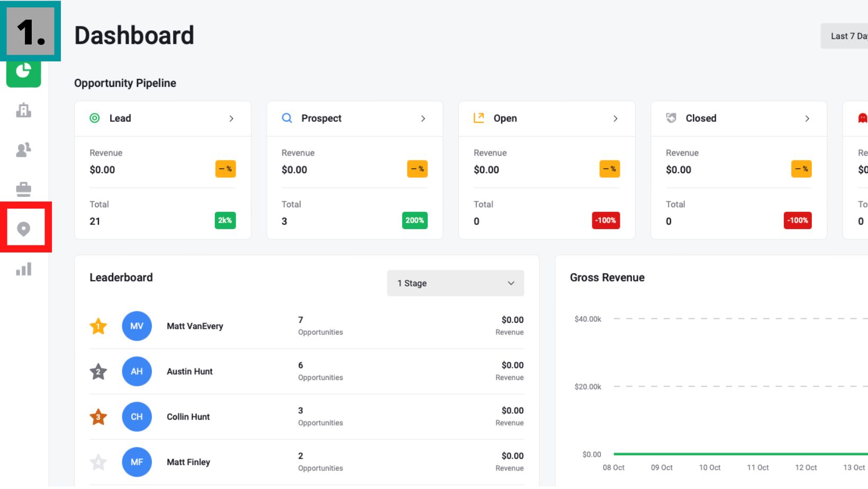Click the 08 Oct date on chart axis
The width and height of the screenshot is (868, 489).
(x=613, y=467)
